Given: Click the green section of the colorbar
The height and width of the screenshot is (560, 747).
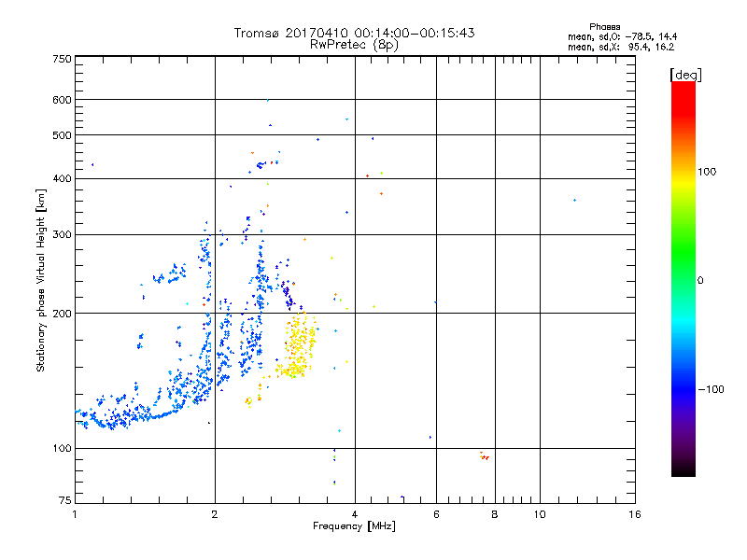Looking at the screenshot, I should [x=684, y=252].
